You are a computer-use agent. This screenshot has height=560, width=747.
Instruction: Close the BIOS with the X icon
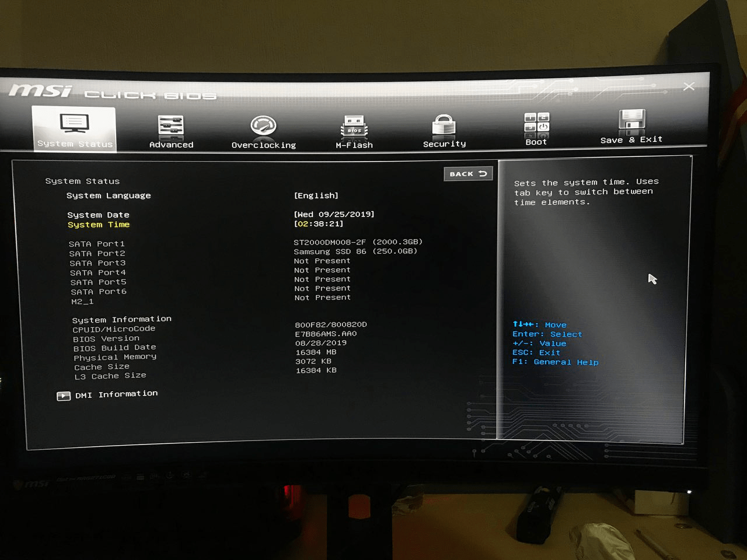click(x=689, y=86)
